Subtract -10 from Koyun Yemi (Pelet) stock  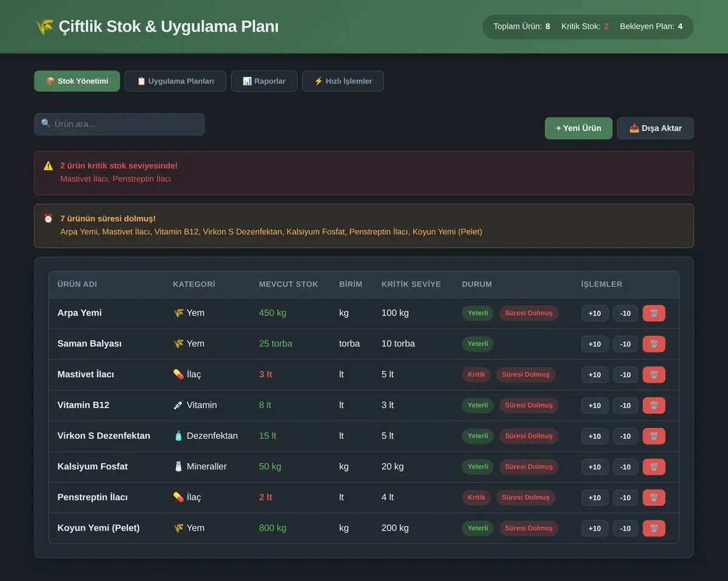(625, 528)
